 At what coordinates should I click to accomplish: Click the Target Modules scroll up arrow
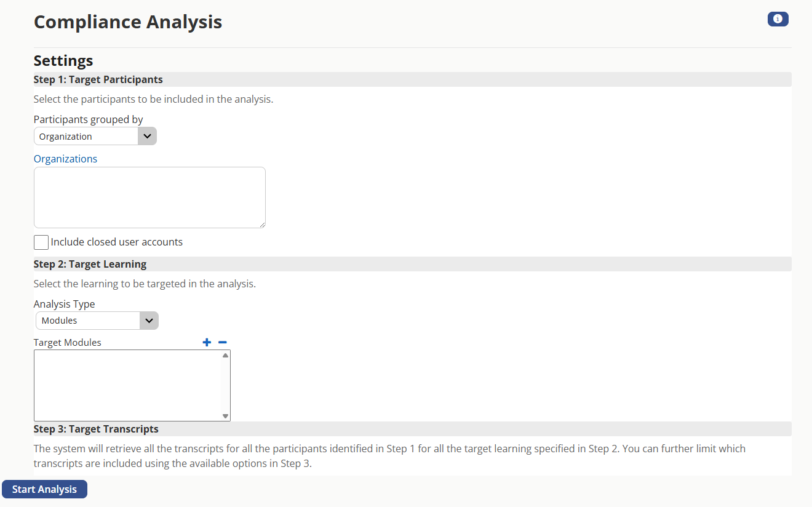tap(226, 356)
